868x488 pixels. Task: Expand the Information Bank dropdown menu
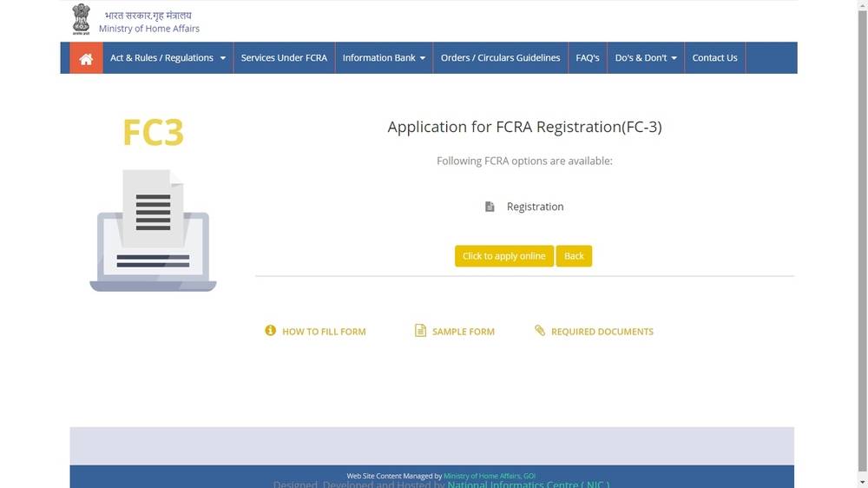(384, 58)
